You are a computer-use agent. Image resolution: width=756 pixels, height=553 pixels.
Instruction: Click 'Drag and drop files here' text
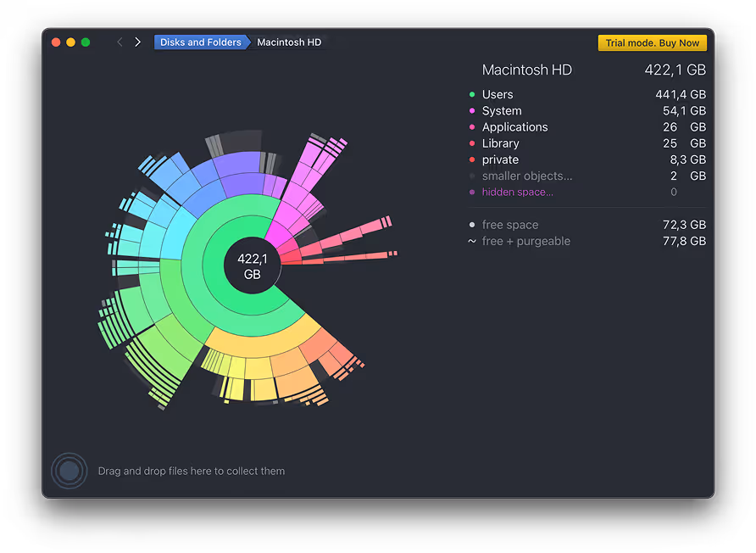coord(192,471)
